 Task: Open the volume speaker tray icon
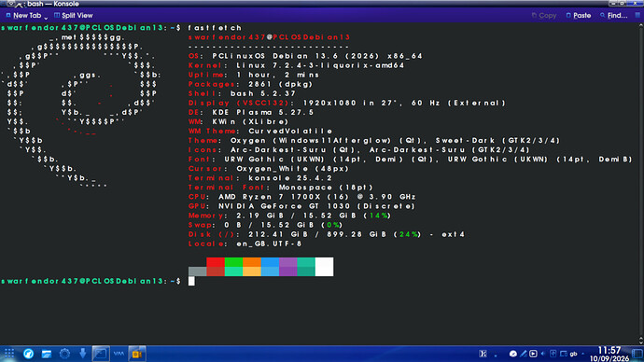point(543,354)
